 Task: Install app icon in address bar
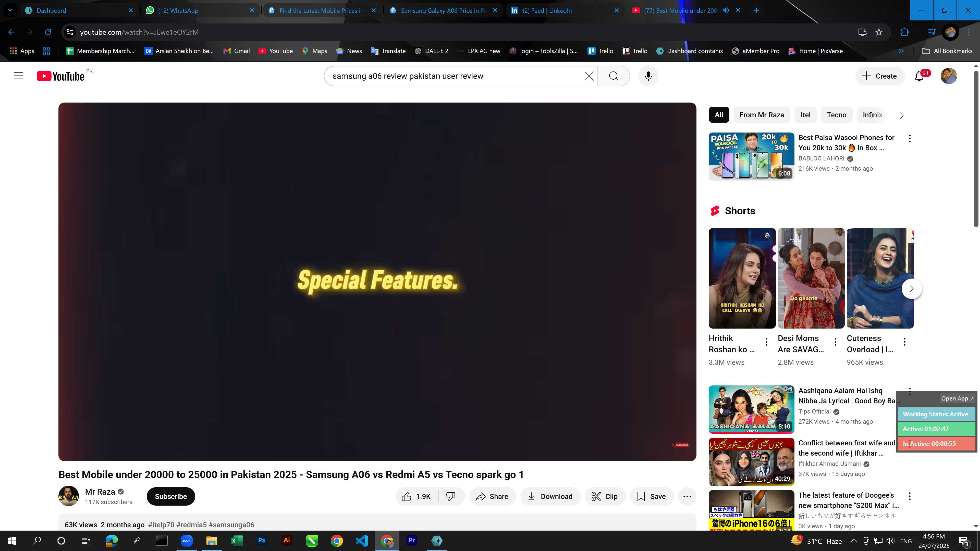pos(862,32)
